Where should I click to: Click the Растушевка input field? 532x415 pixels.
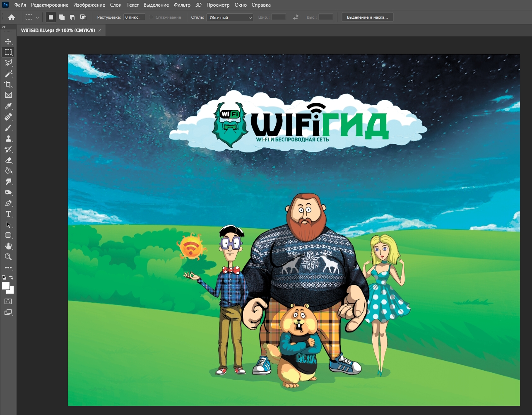point(134,17)
